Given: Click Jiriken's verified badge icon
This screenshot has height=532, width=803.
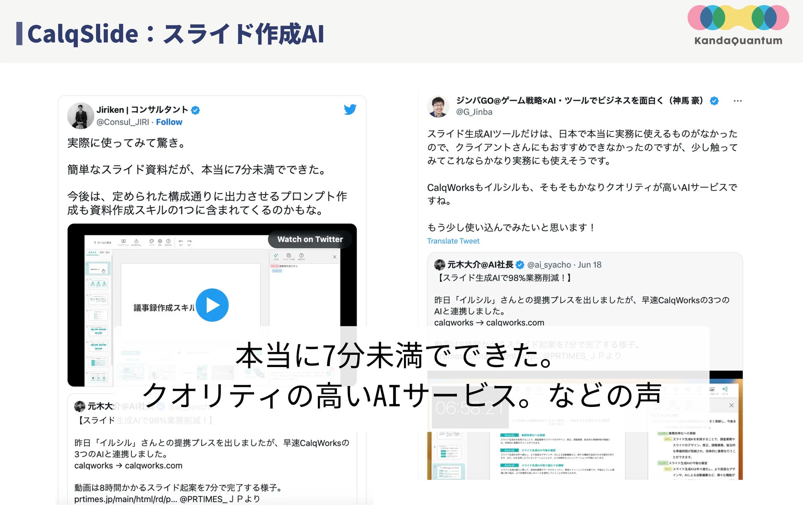Looking at the screenshot, I should point(196,110).
